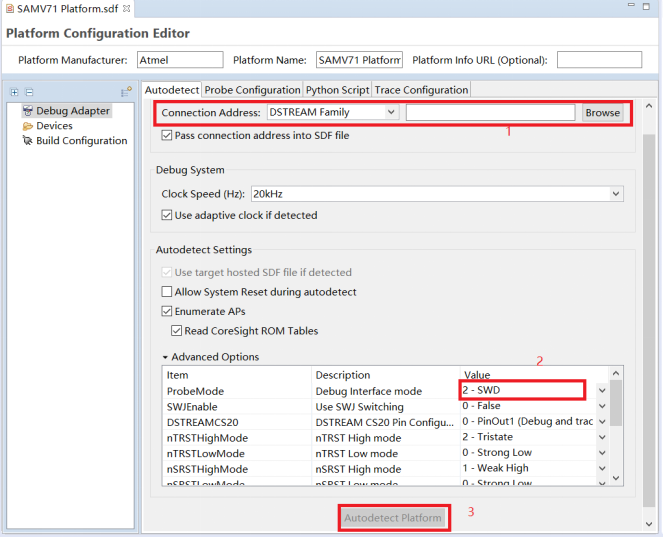Click the add item icon above tree
This screenshot has height=537, width=663.
(126, 92)
